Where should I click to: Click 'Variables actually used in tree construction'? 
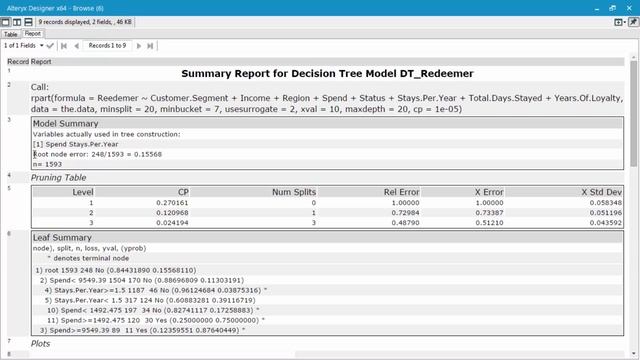point(107,134)
